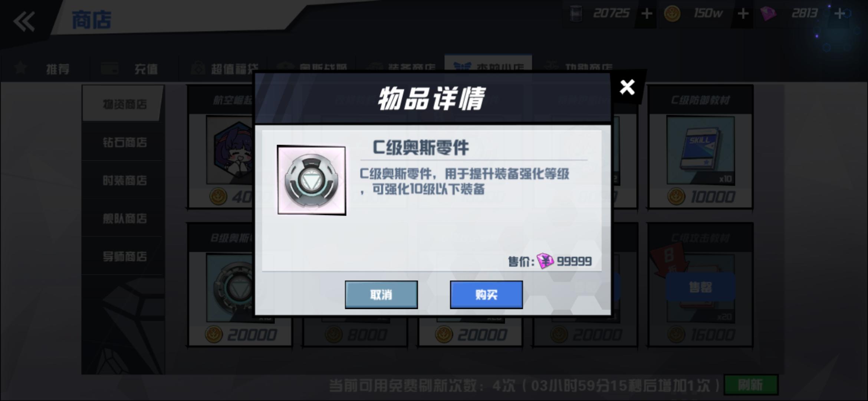868x401 pixels.
Task: Open the C级防御教材 skill book item
Action: pyautogui.click(x=700, y=148)
